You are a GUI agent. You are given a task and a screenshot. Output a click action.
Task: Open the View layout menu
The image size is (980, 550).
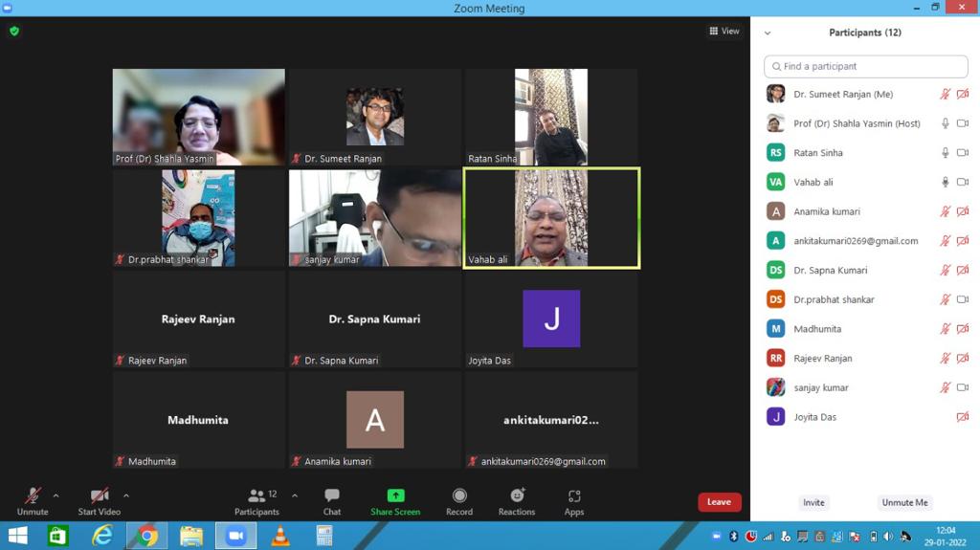724,31
